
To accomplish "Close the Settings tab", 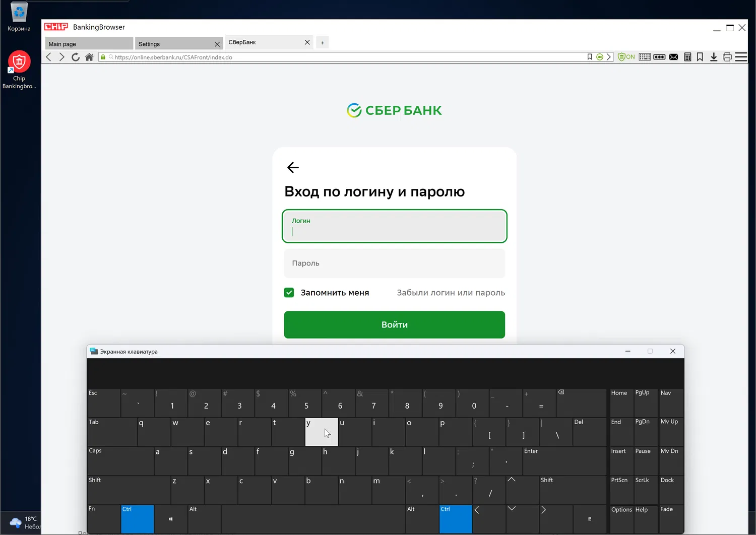I will point(217,44).
